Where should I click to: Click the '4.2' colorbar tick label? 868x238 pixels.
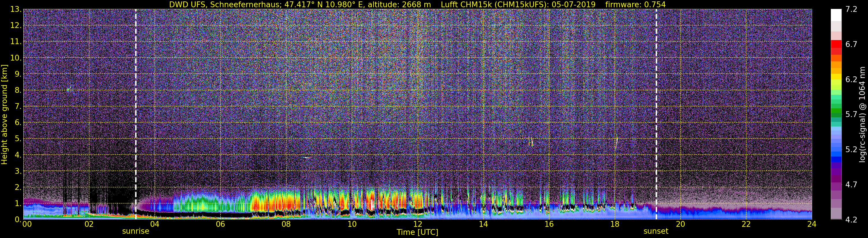coord(851,220)
